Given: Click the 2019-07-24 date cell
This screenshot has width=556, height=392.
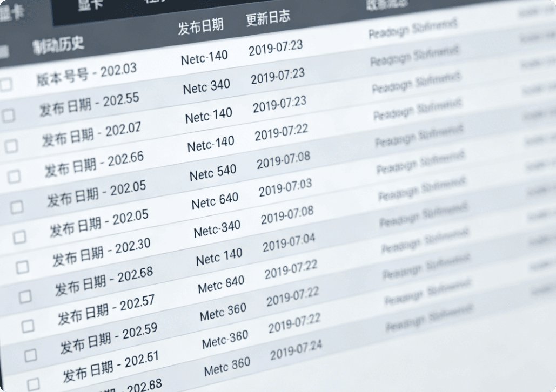Looking at the screenshot, I should coord(296,352).
